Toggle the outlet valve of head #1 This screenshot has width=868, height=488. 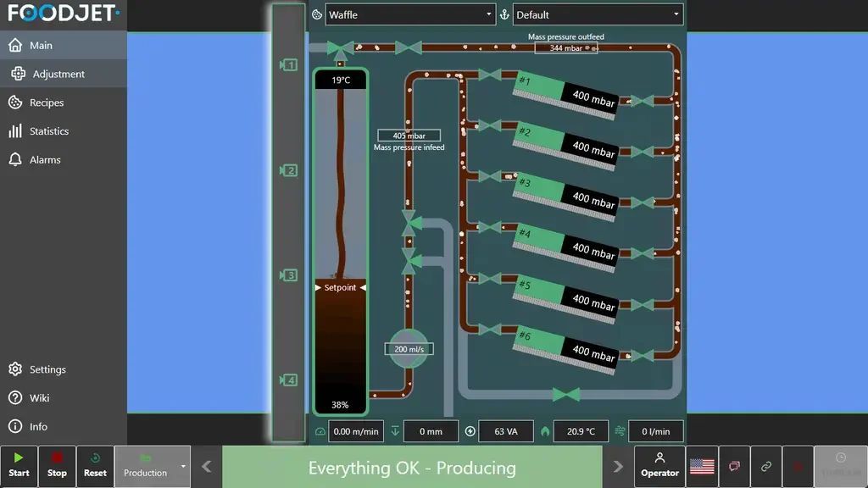tap(643, 101)
